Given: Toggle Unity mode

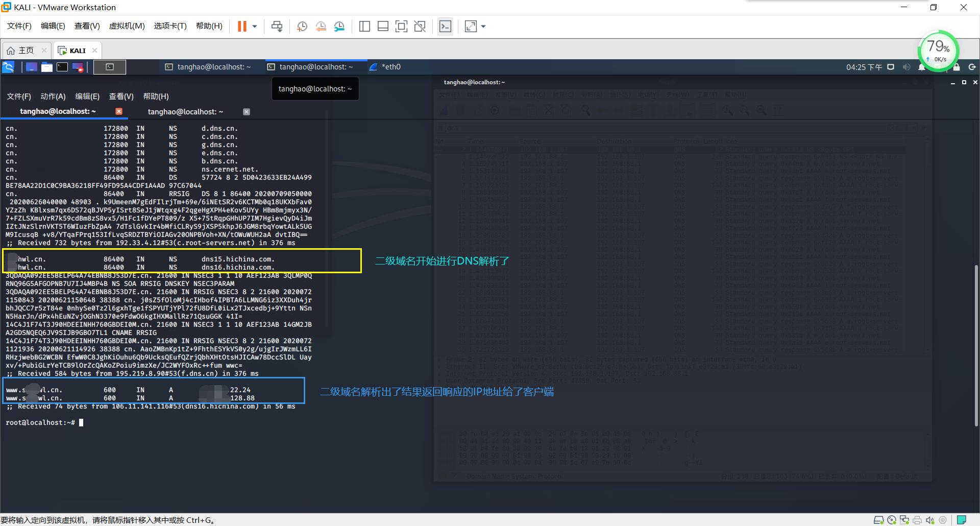Looking at the screenshot, I should pos(420,27).
